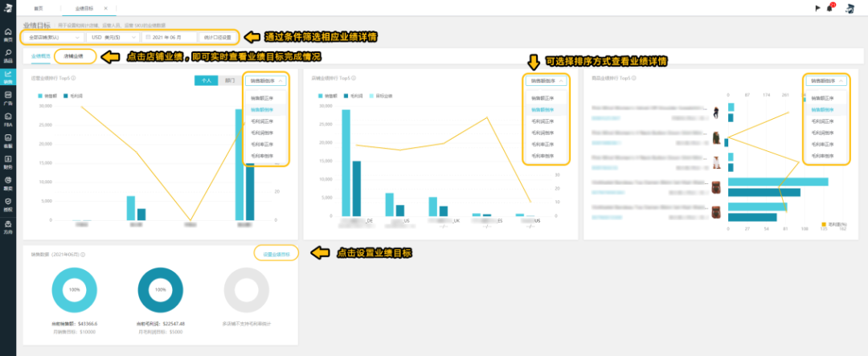Choose 销售额正序 in 运营业绩排行 dropdown
The image size is (868, 356).
[x=266, y=98]
